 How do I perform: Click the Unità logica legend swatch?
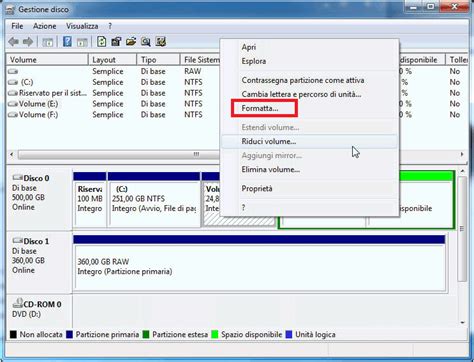click(x=289, y=334)
